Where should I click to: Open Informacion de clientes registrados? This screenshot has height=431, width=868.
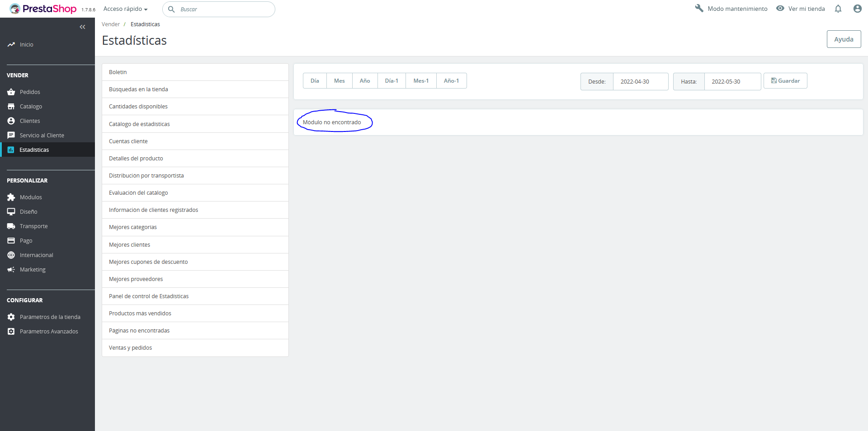(x=195, y=210)
